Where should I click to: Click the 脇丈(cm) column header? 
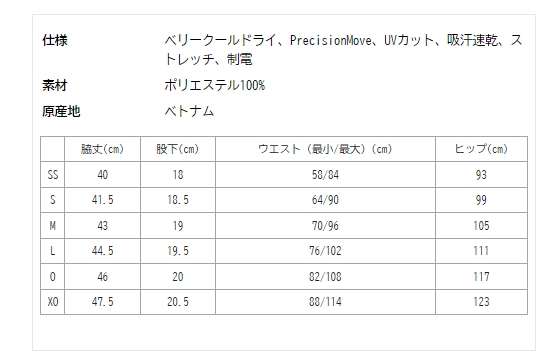pos(102,149)
